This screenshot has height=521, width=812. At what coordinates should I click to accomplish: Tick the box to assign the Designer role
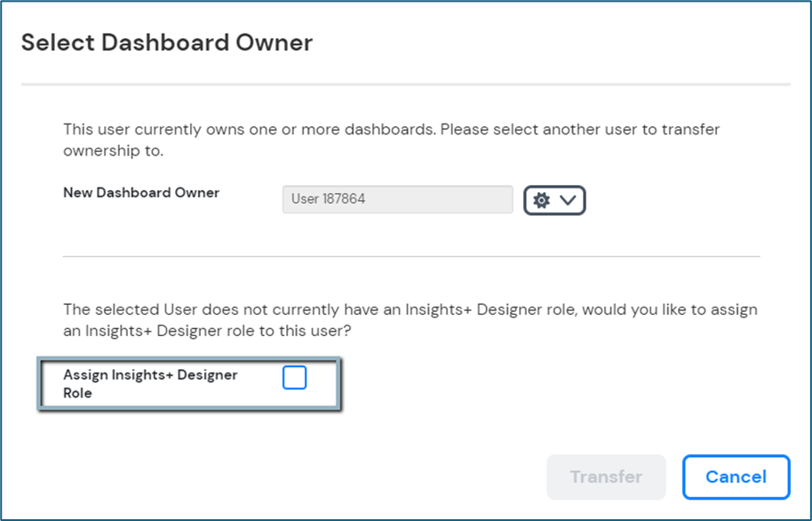pos(294,378)
